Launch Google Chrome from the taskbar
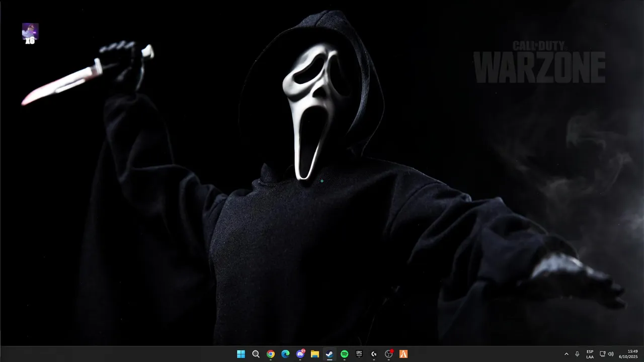Screen dimensions: 644x362 point(271,354)
